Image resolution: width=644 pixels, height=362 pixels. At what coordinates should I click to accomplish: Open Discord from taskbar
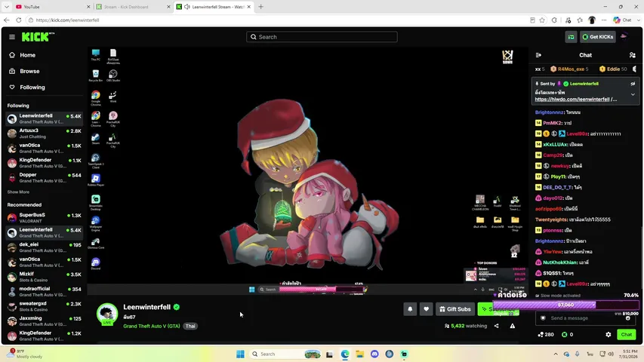(x=374, y=354)
